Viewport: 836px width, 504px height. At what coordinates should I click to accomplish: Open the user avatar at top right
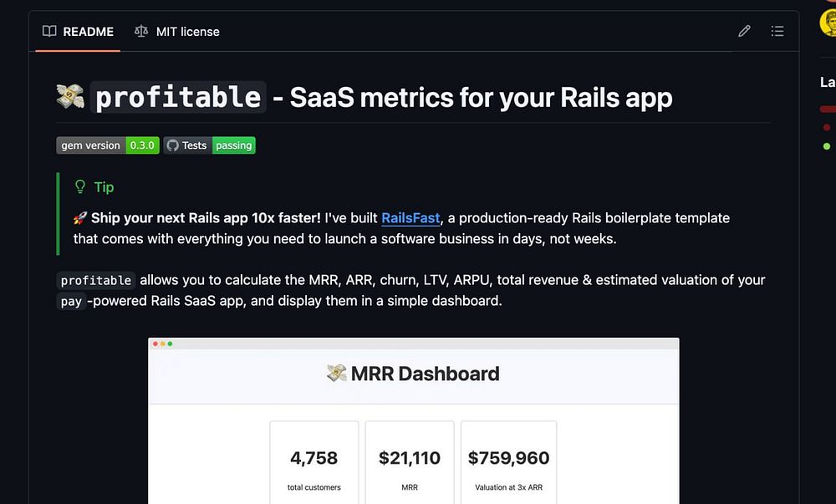coord(828,23)
